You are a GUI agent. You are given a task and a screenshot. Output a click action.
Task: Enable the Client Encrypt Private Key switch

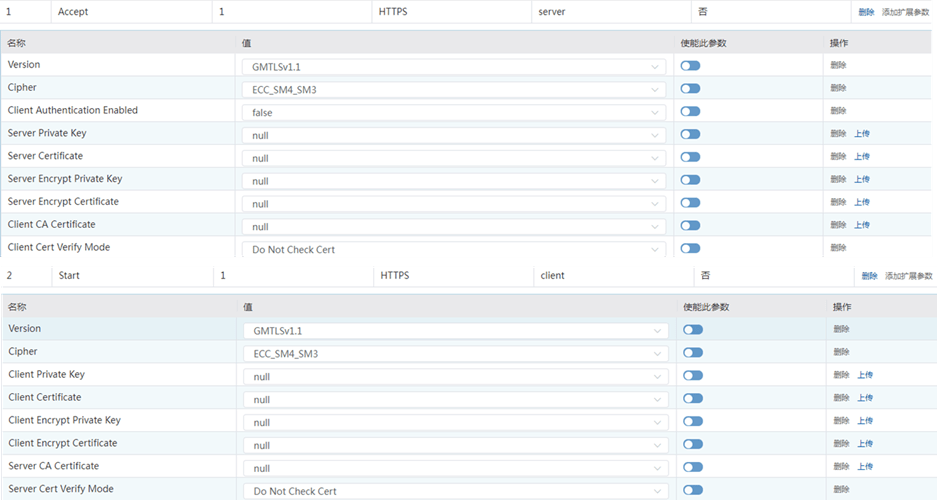693,422
